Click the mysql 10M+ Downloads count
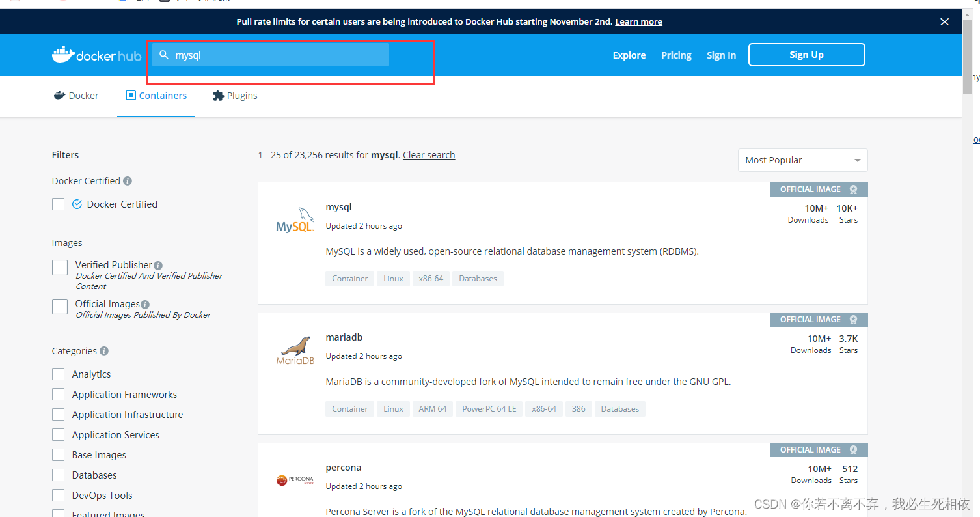This screenshot has height=517, width=980. pyautogui.click(x=817, y=208)
